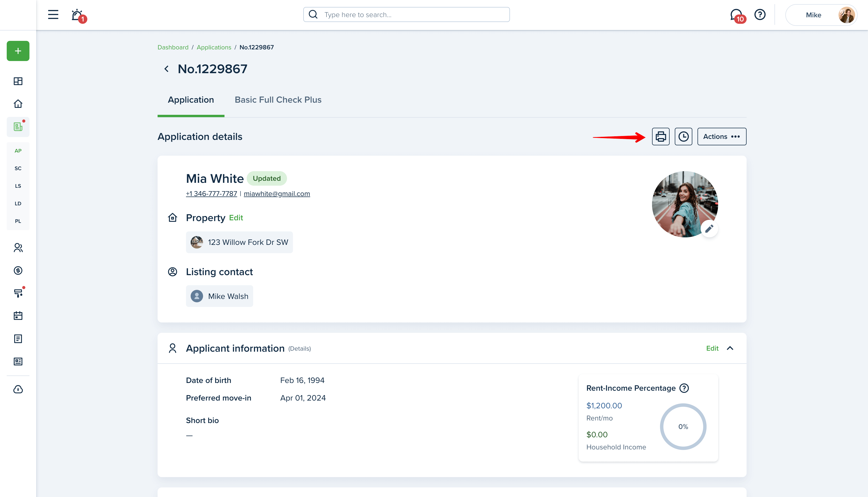This screenshot has height=497, width=868.
Task: Click the 0% rent-income progress ring
Action: click(x=683, y=427)
